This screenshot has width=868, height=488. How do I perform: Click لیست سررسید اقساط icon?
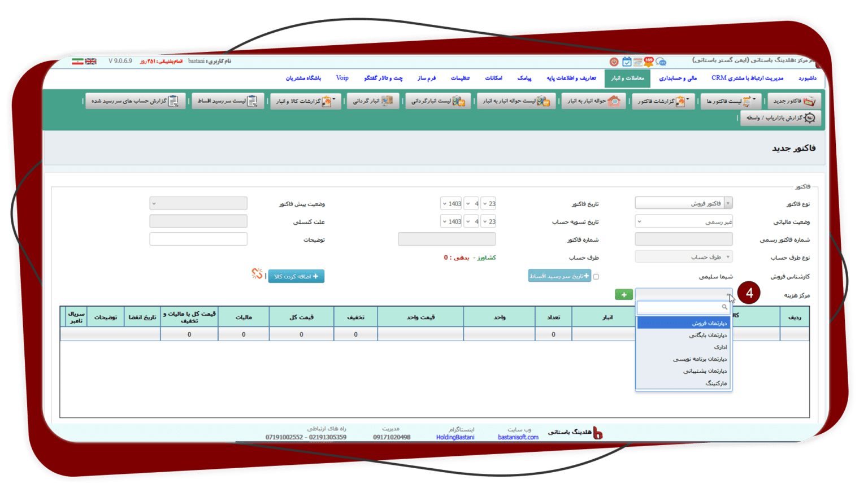[x=253, y=101]
